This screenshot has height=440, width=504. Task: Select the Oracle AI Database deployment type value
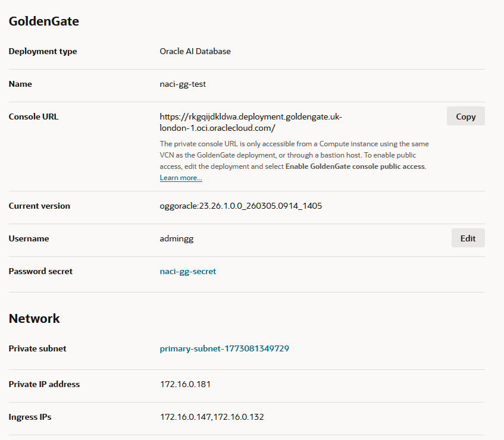pos(195,51)
